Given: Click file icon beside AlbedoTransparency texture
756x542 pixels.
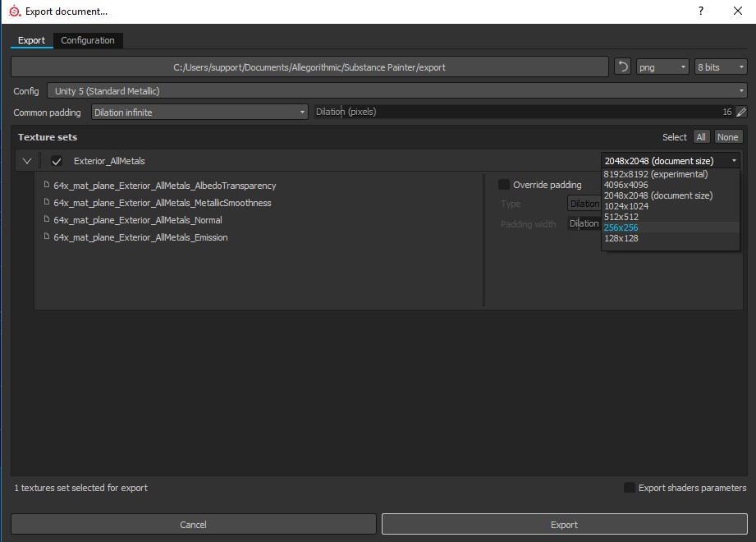Looking at the screenshot, I should click(x=47, y=185).
